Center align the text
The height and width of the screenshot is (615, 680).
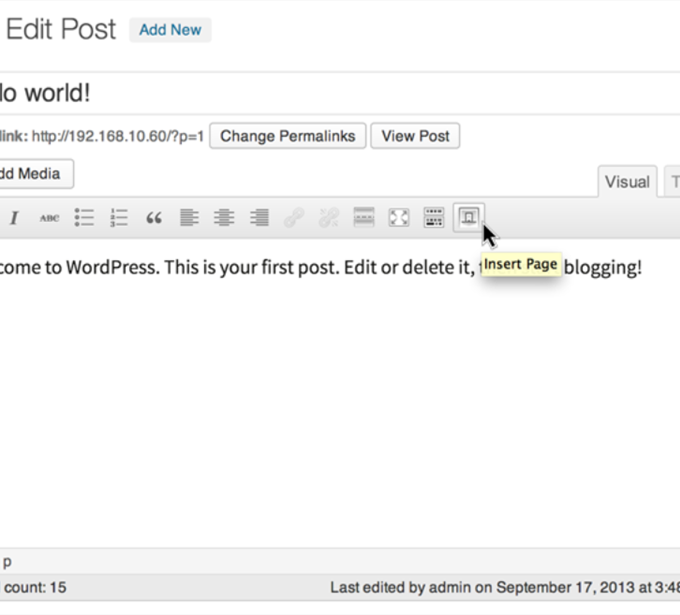click(x=224, y=218)
